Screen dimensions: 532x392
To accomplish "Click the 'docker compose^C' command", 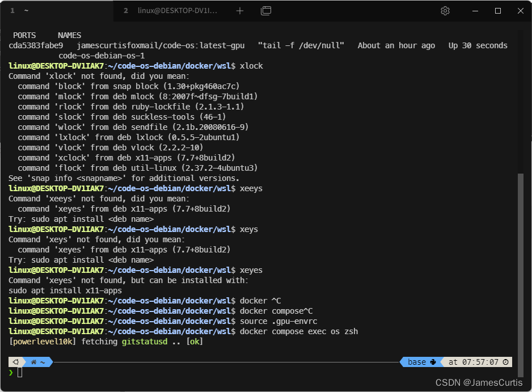I will (x=276, y=311).
